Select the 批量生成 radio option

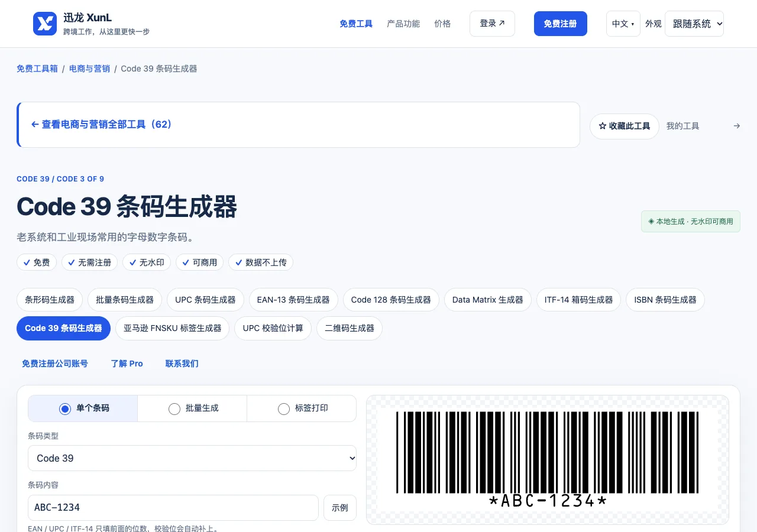(x=174, y=408)
